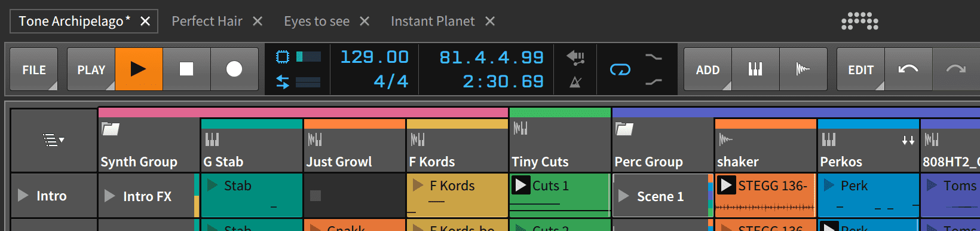Open the track view options dropdown
This screenshot has width=980, height=231.
coord(54,140)
